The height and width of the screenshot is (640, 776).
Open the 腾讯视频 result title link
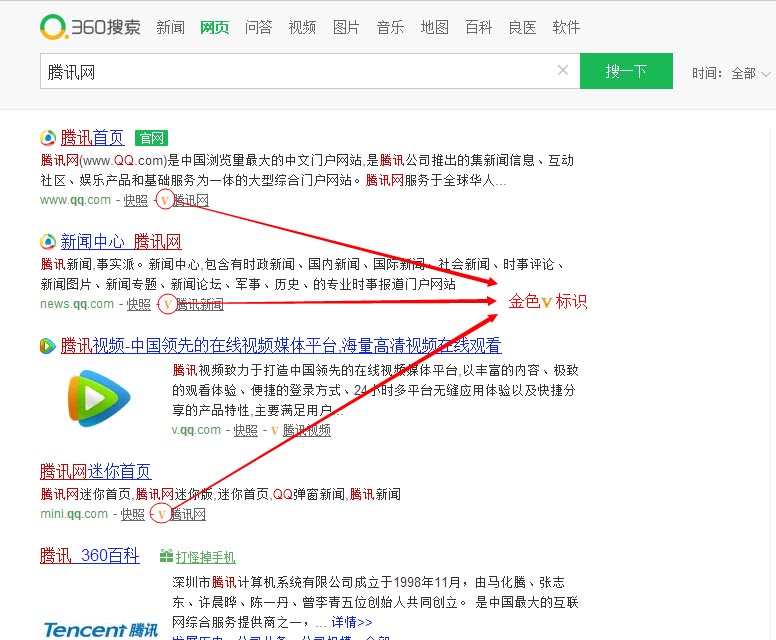281,345
